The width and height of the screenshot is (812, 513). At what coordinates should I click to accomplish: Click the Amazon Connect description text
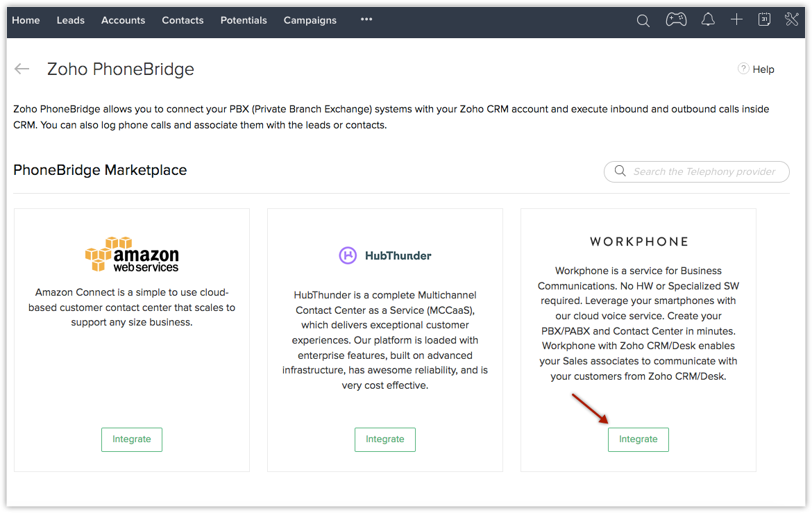pos(132,308)
